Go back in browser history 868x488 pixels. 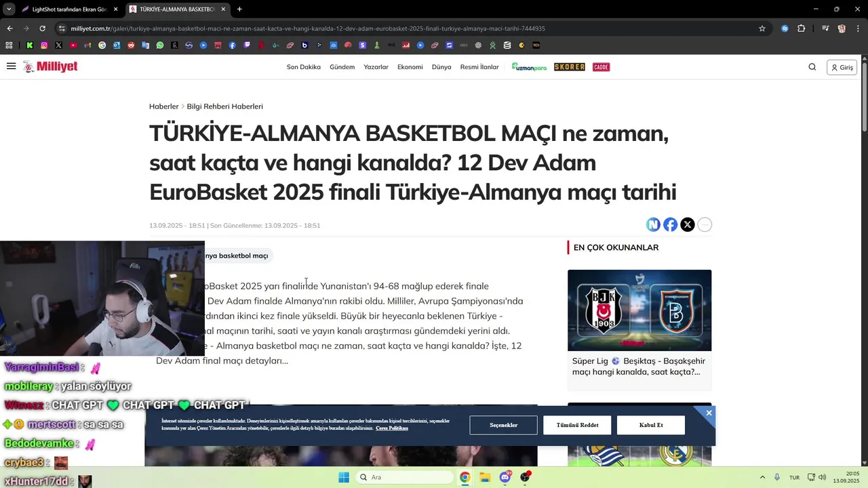pyautogui.click(x=9, y=28)
